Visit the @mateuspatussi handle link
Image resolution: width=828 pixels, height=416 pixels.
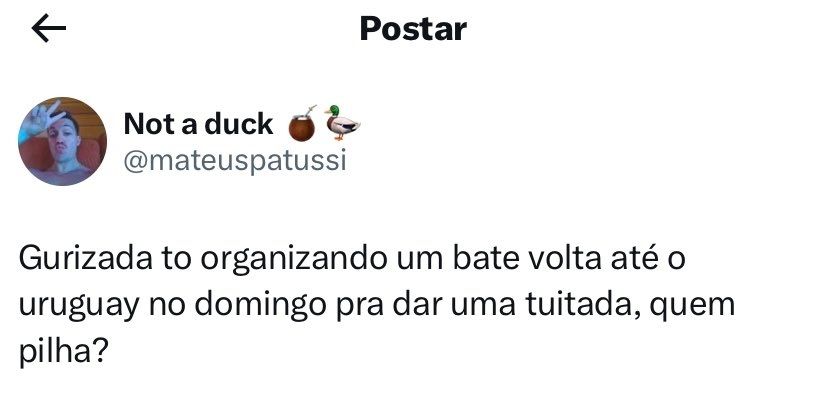[235, 160]
